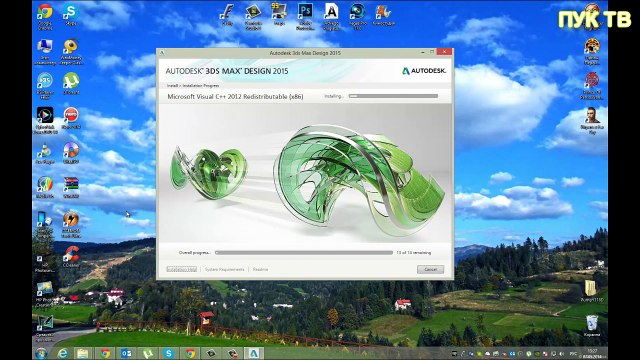
Task: Open the WebMoney Keeper desktop shortcut
Action: (x=71, y=52)
